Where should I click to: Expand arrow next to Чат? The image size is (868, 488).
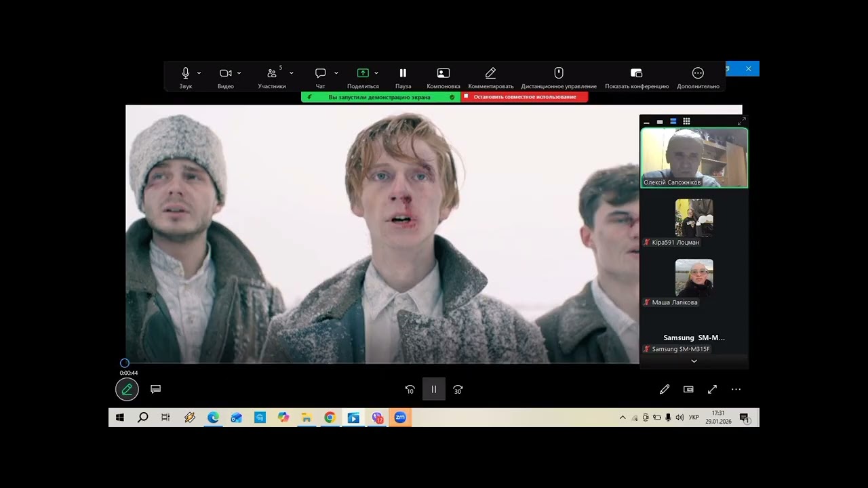tap(336, 73)
